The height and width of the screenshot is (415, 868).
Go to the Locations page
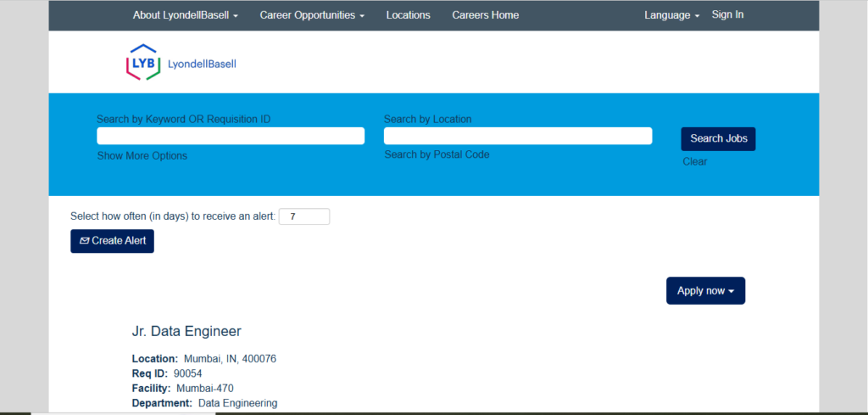[408, 15]
